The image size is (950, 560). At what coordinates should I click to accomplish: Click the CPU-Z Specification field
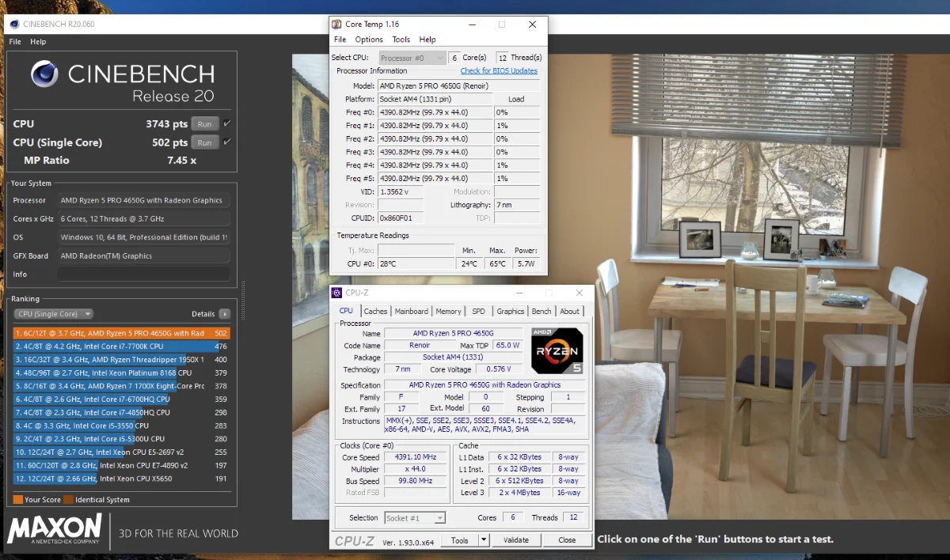pyautogui.click(x=485, y=385)
